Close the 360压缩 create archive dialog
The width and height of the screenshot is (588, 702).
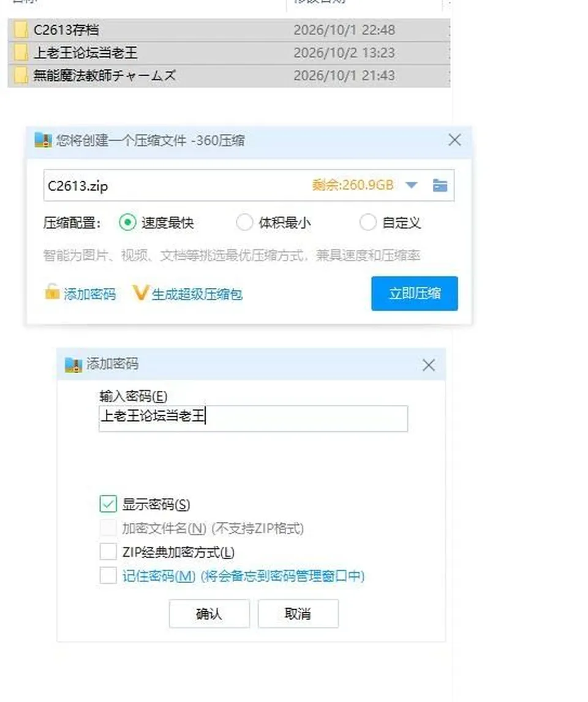pos(454,140)
